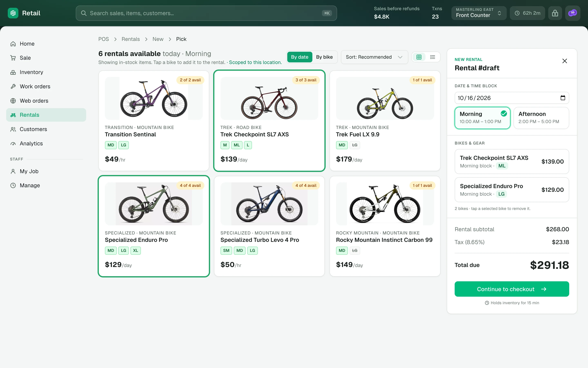Remove Specialized Enduro Pro from rental list
This screenshot has width=588, height=368.
[512, 190]
